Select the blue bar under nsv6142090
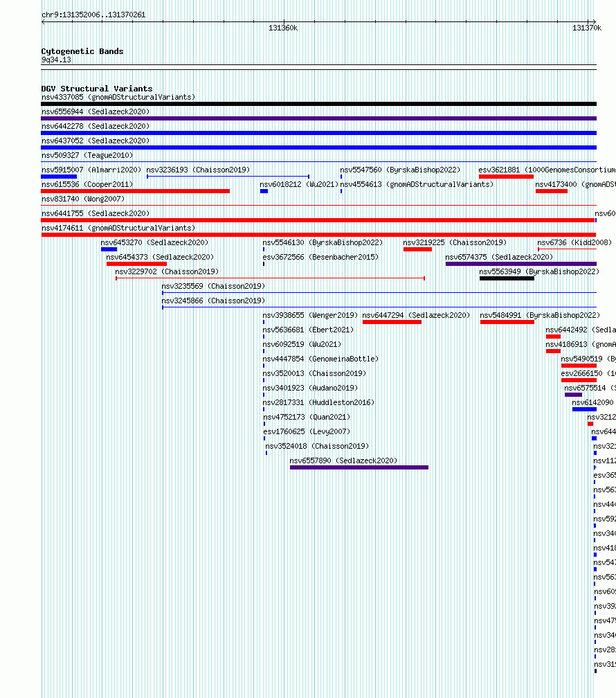 584,409
